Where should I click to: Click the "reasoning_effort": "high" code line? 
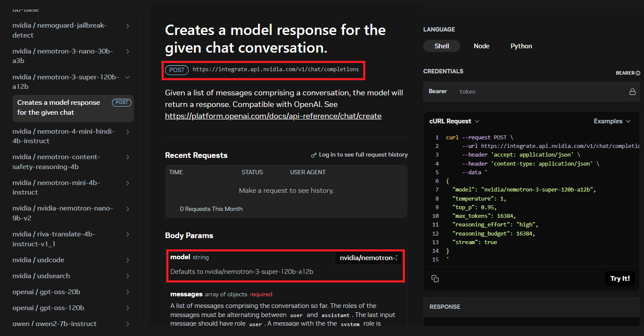click(495, 225)
